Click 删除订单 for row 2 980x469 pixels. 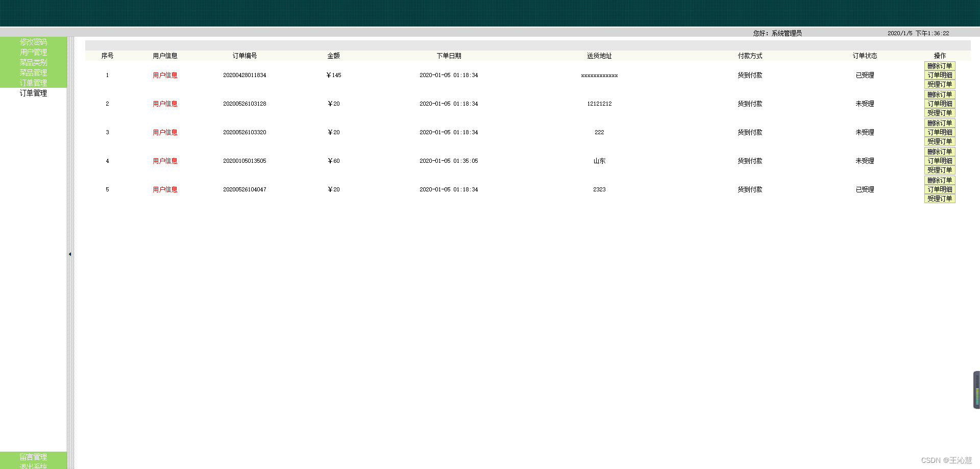click(940, 94)
